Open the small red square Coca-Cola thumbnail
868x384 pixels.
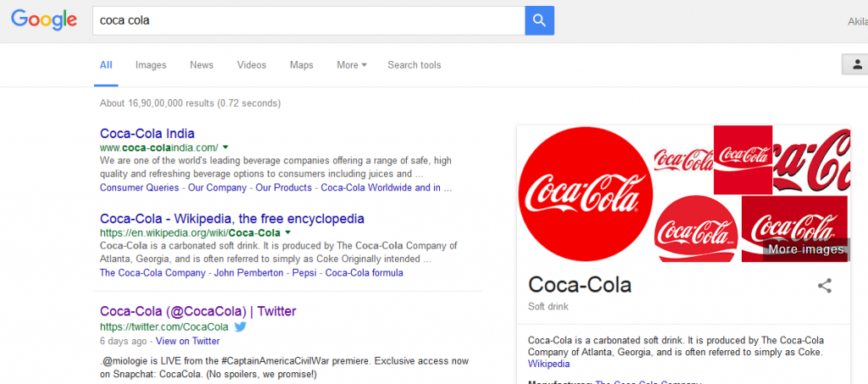(x=743, y=160)
